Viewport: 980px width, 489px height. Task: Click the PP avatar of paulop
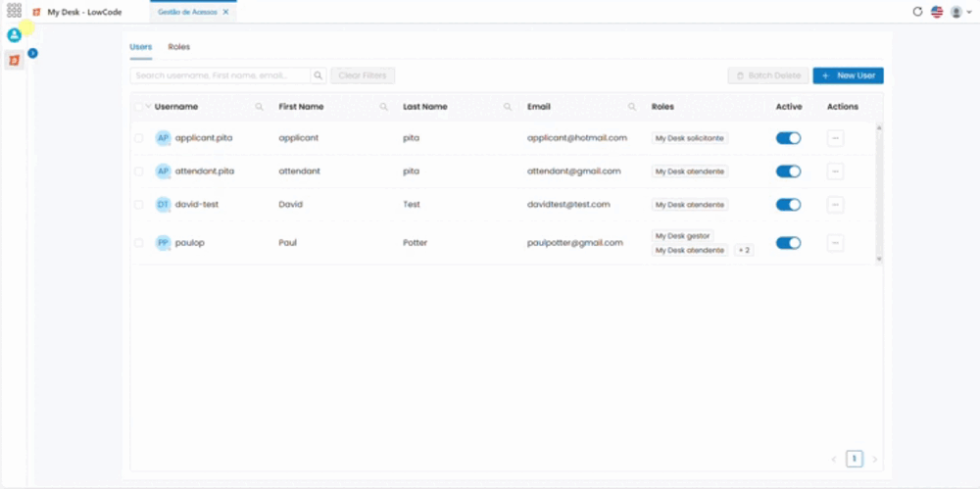click(163, 243)
